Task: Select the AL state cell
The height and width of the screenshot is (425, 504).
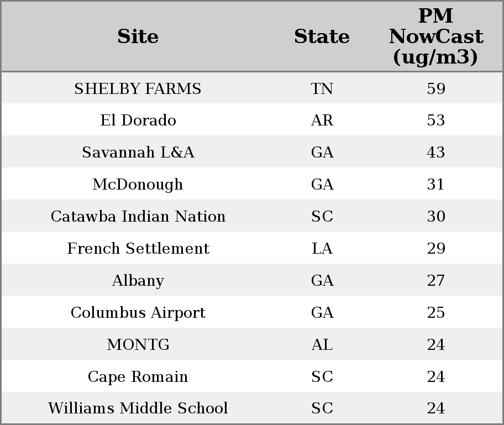Action: (x=322, y=344)
